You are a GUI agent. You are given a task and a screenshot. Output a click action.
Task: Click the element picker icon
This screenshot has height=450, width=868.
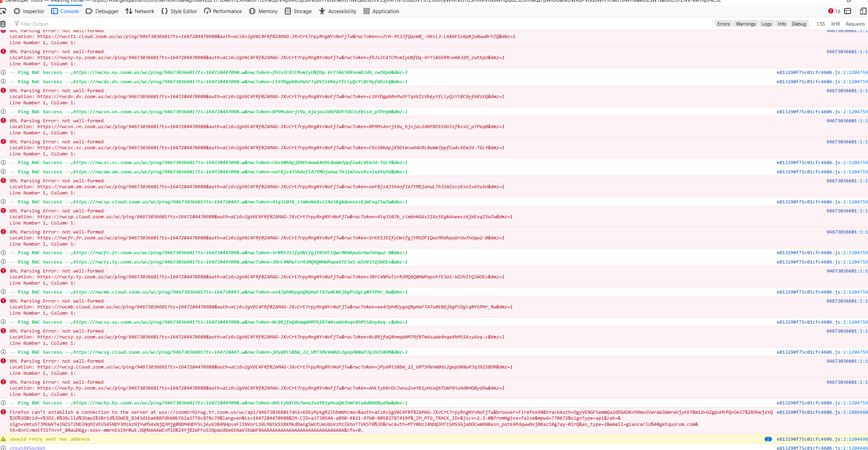[x=3, y=11]
